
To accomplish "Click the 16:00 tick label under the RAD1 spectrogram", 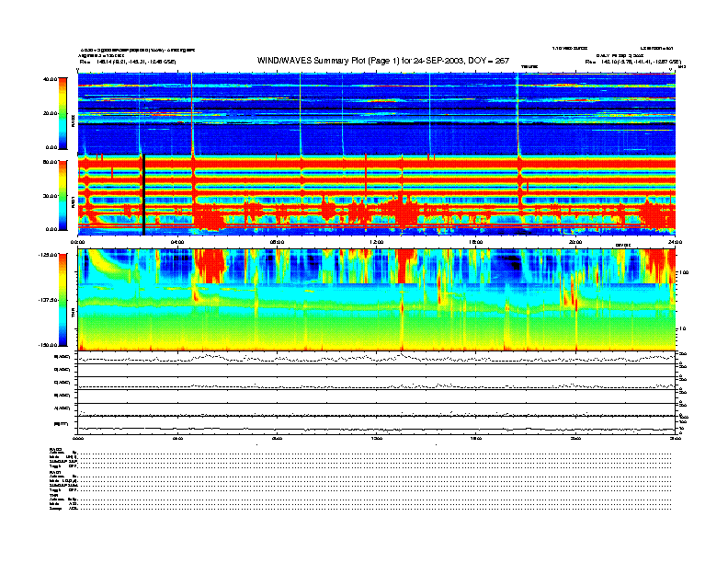I will coord(476,242).
